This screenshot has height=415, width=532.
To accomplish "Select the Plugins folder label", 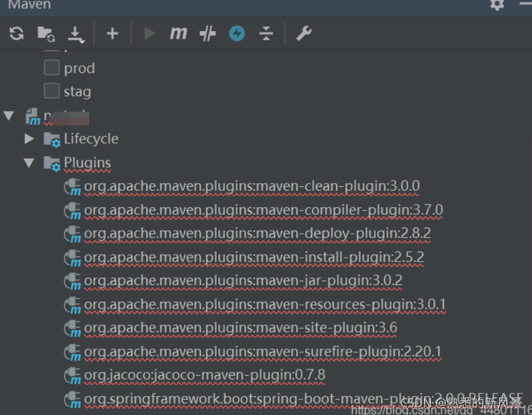I will [x=88, y=163].
